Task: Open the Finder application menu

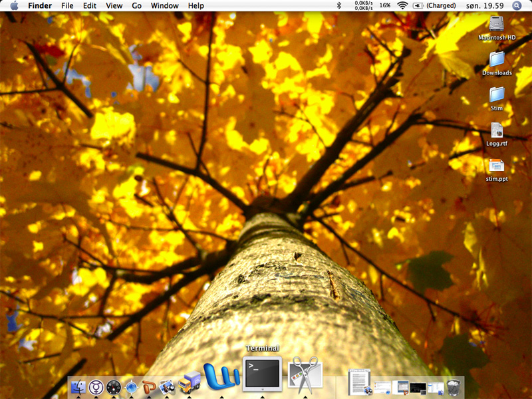Action: tap(40, 5)
